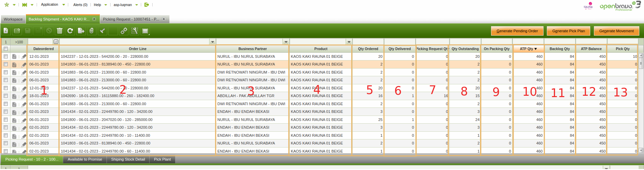This screenshot has height=170, width=644.
Task: Open the Business Partner filter dropdown arrow
Action: (286, 42)
